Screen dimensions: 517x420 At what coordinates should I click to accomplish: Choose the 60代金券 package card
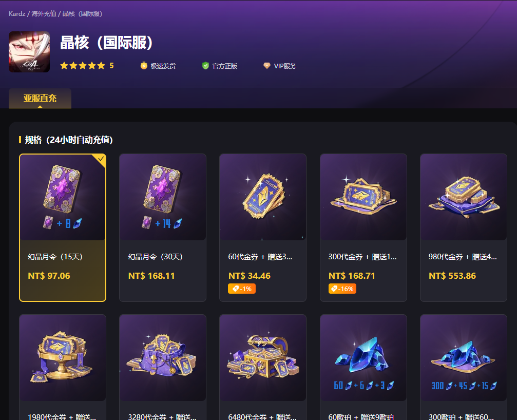[263, 227]
